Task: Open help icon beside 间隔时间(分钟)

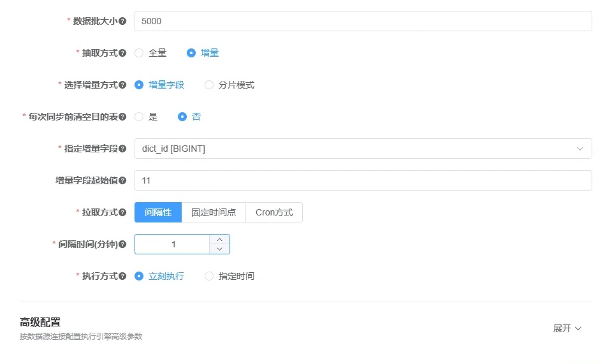Action: click(x=122, y=244)
